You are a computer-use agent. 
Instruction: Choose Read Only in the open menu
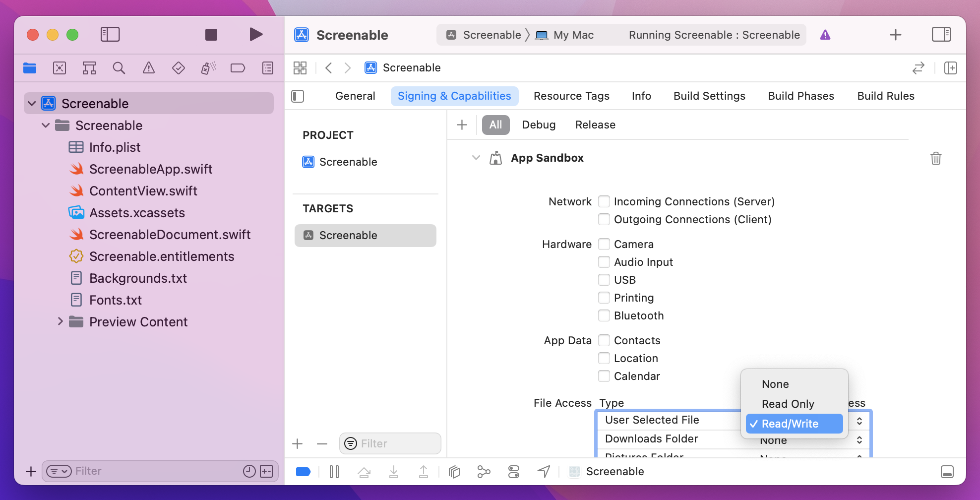(788, 404)
